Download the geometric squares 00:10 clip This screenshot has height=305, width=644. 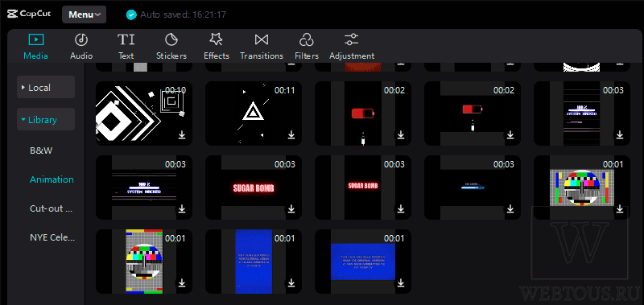pyautogui.click(x=182, y=134)
